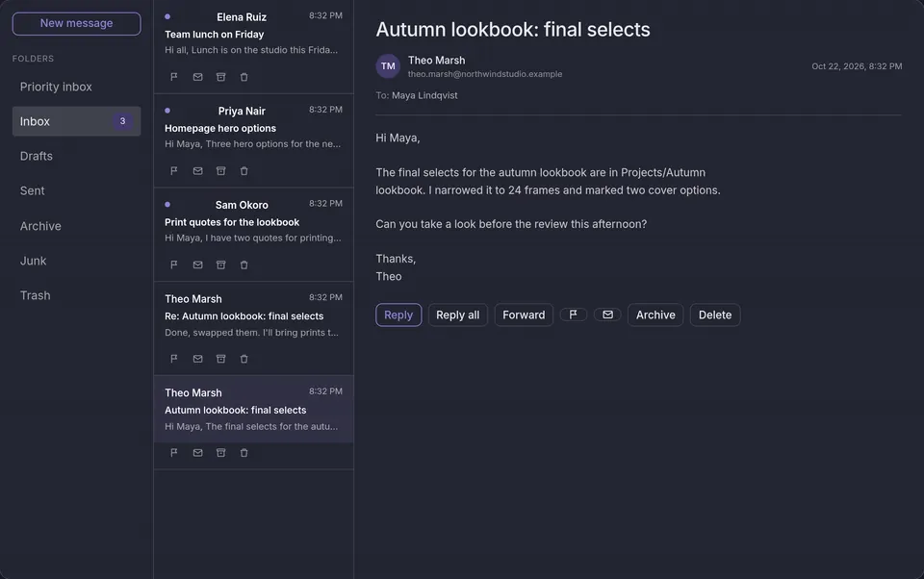Mark Elena Ruiz email as read envelope icon
The height and width of the screenshot is (579, 924).
[197, 77]
